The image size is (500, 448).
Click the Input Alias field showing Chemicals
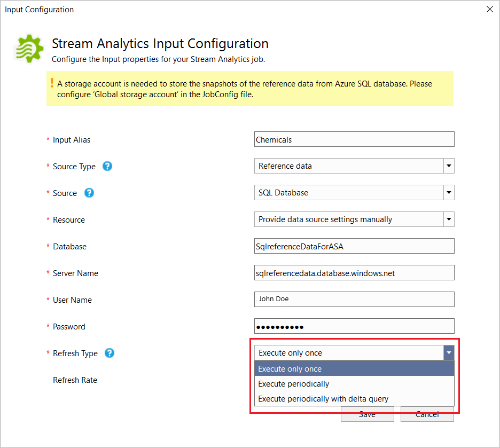[x=354, y=139]
